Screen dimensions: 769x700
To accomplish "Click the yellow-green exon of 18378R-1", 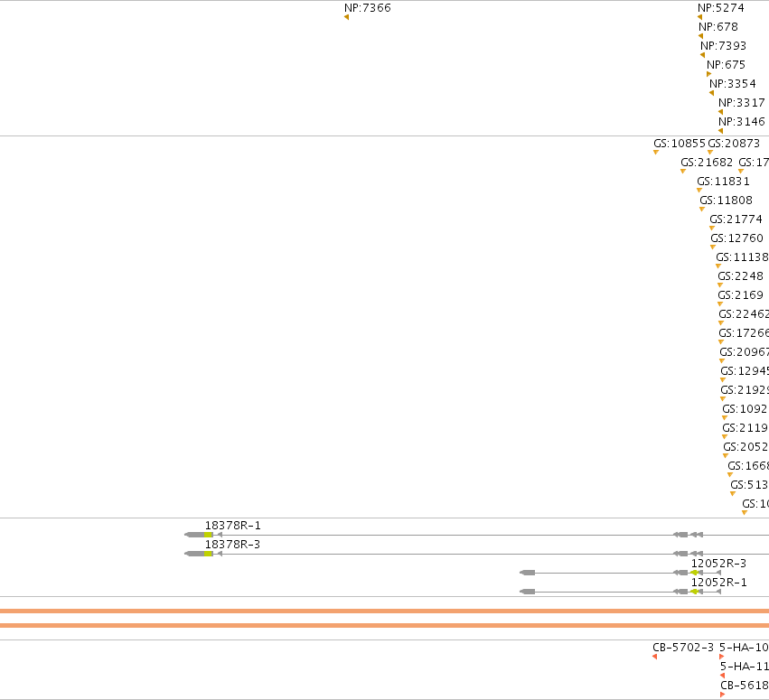I will (x=209, y=535).
